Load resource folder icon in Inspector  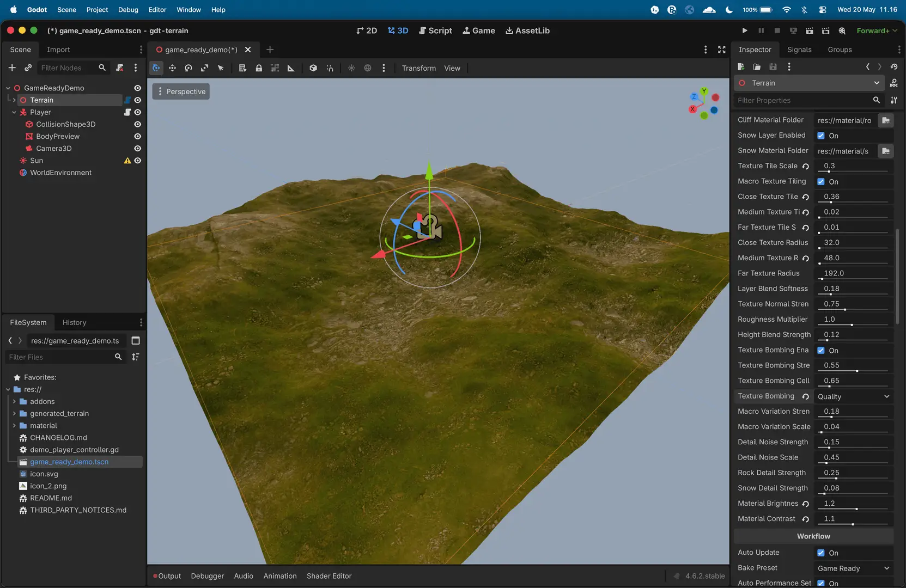[757, 66]
